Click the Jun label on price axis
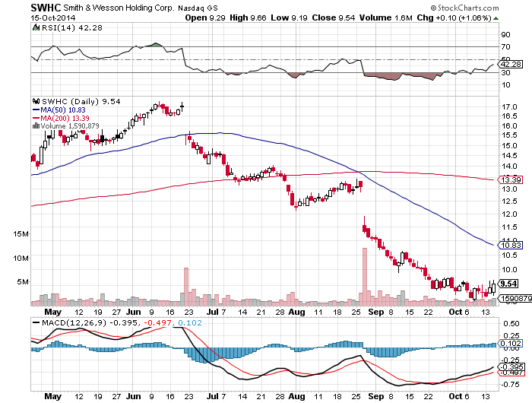532x403 pixels. (x=133, y=312)
